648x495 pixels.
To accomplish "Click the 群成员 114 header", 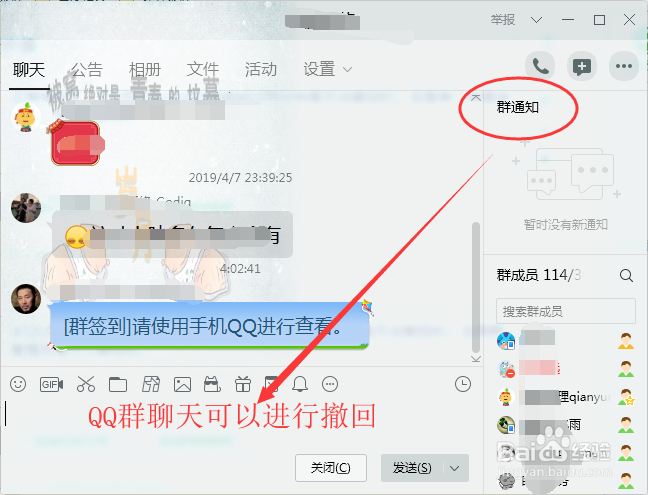I will [539, 275].
